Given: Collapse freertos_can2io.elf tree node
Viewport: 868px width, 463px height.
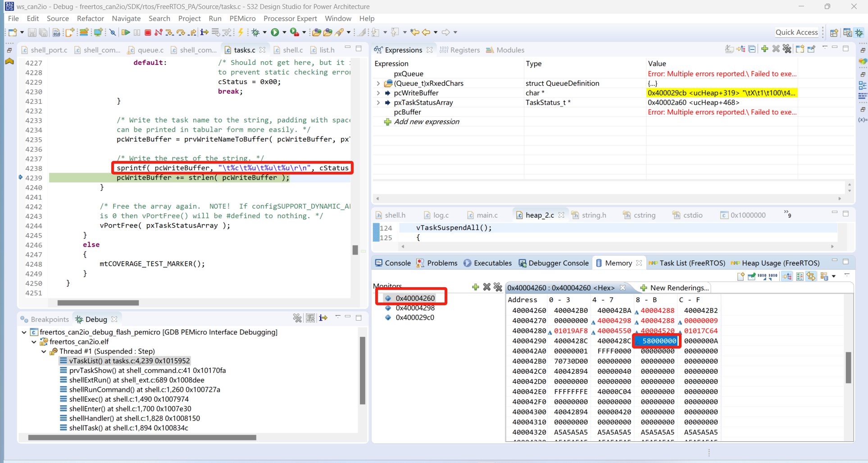Looking at the screenshot, I should click(34, 342).
